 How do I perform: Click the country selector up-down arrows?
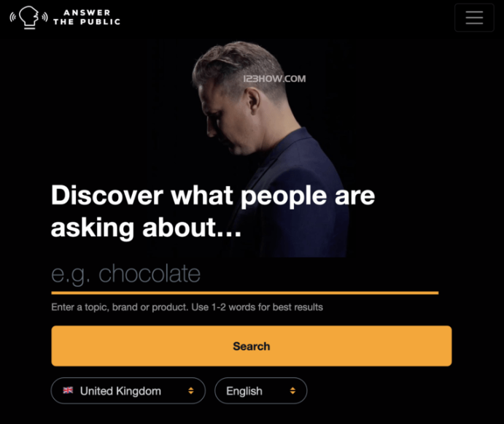[x=191, y=390]
